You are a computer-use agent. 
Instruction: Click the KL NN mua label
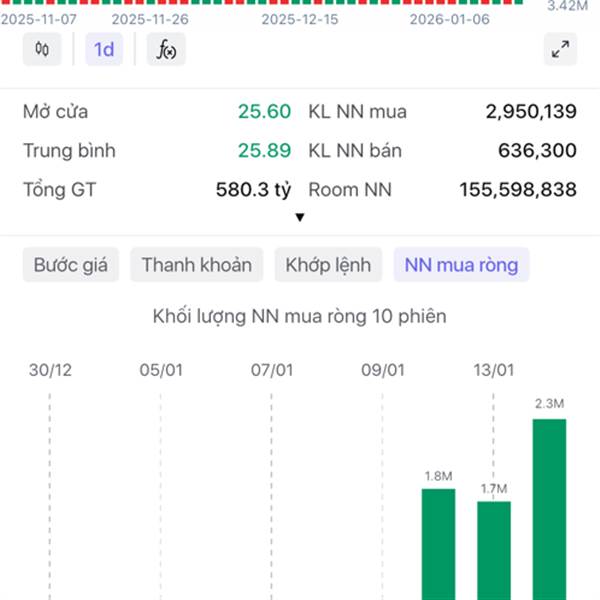[x=357, y=112]
